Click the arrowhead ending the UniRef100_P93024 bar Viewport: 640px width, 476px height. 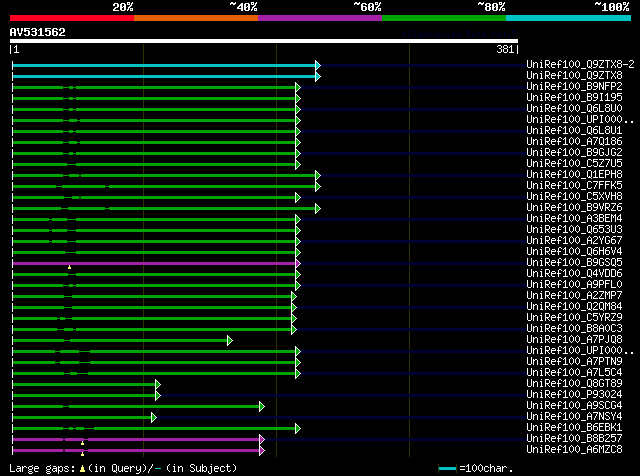158,396
